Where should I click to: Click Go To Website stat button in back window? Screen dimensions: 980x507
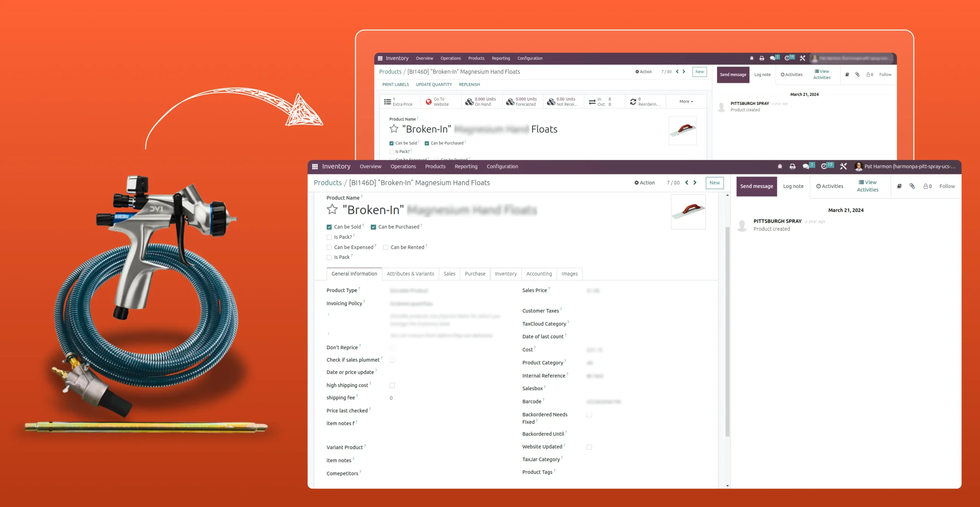click(x=441, y=101)
